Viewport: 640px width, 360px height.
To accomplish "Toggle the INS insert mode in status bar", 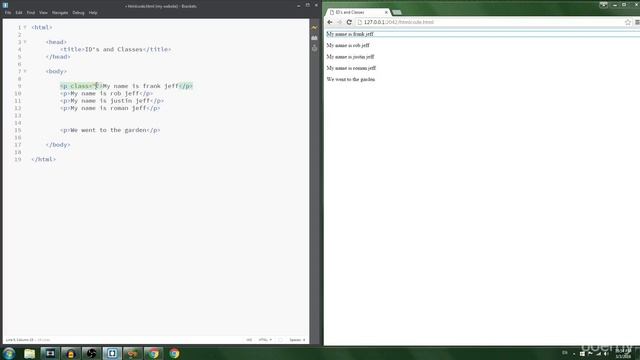I will click(x=249, y=340).
